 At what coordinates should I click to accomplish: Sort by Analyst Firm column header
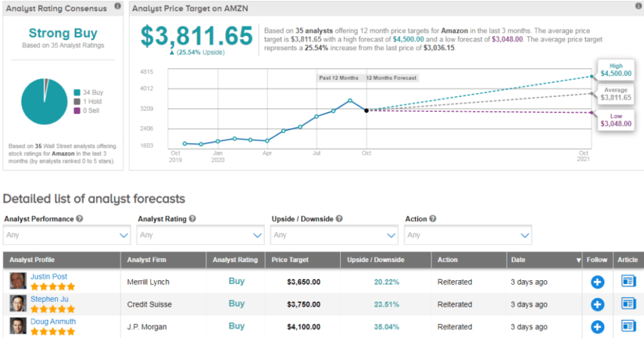(146, 259)
